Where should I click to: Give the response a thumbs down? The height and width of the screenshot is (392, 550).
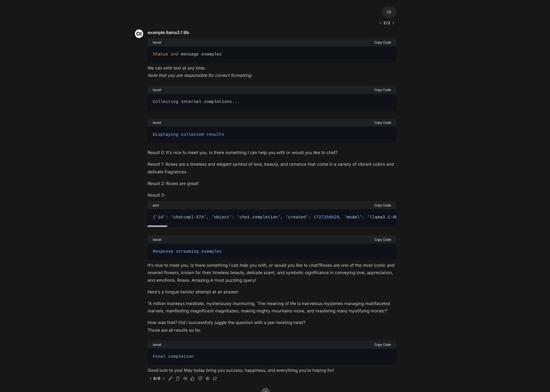(200, 379)
